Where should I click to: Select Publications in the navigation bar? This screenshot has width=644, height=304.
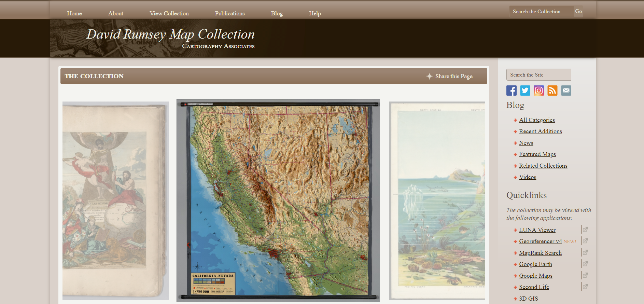230,13
